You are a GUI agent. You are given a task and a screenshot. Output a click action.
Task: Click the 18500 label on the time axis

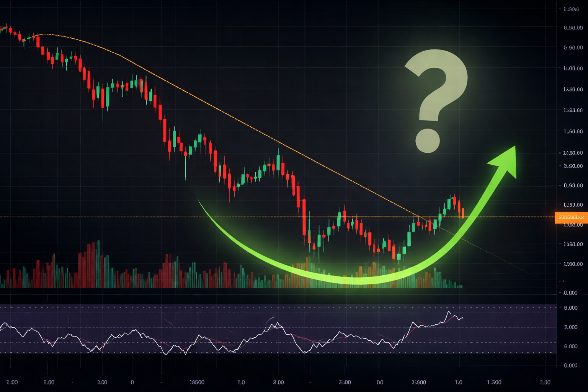coord(197,382)
